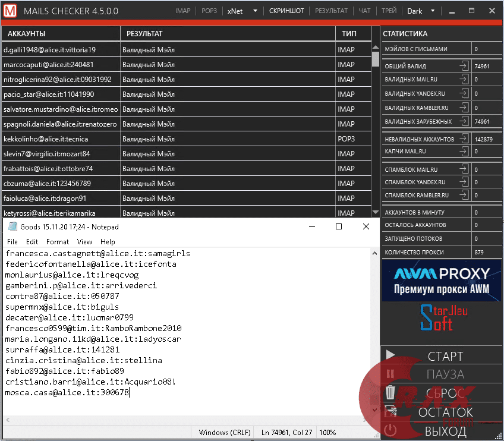Export ВАЛИДНЫХ ЗАРУБЕЖНЫХ arrow icon

[x=464, y=121]
